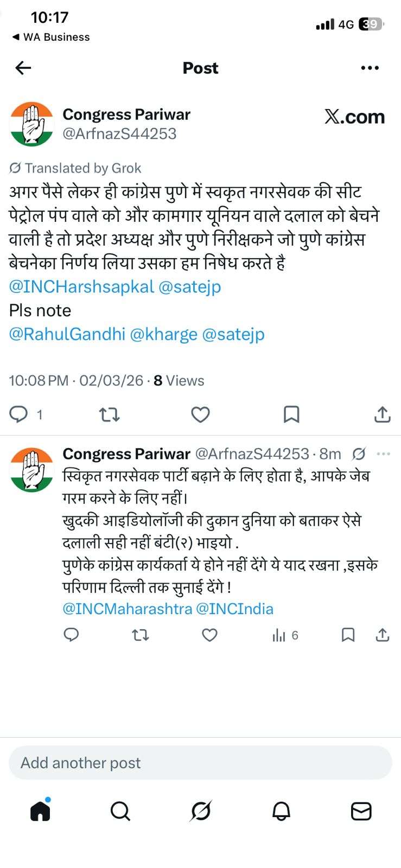Open the Home tab in the bottom bar
401x868 pixels.
[x=41, y=811]
